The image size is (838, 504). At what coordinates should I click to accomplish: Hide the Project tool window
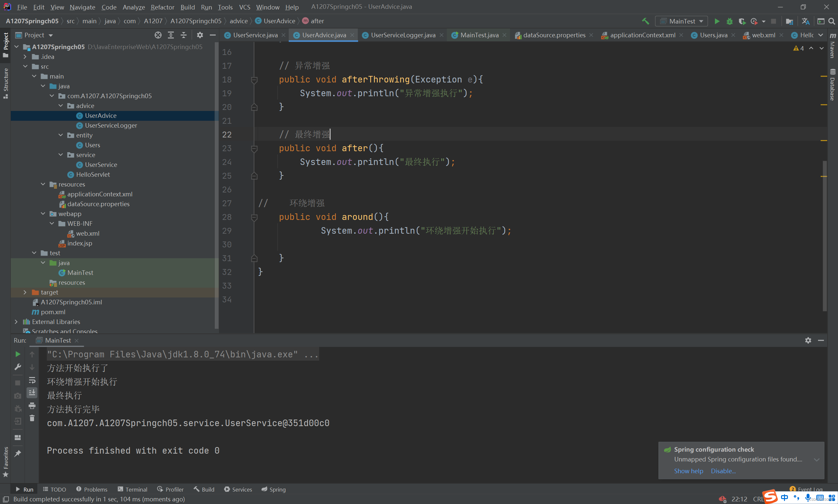213,35
